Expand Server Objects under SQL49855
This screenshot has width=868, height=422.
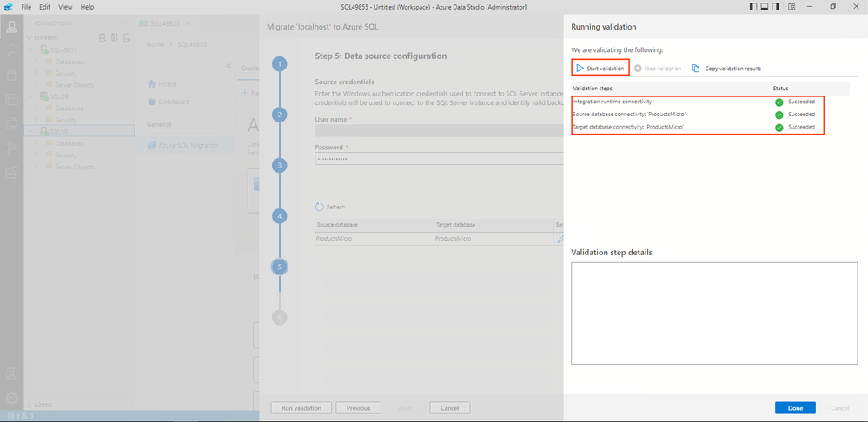(x=36, y=84)
